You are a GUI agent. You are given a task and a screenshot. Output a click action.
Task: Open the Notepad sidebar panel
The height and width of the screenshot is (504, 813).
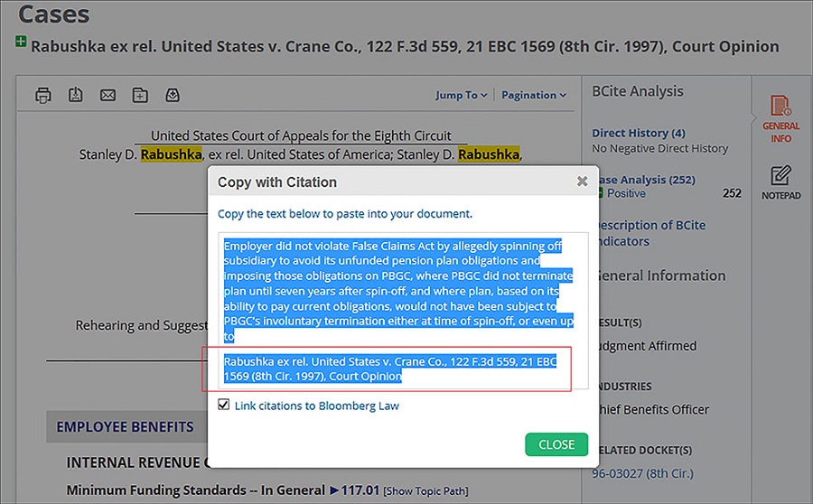tap(780, 182)
